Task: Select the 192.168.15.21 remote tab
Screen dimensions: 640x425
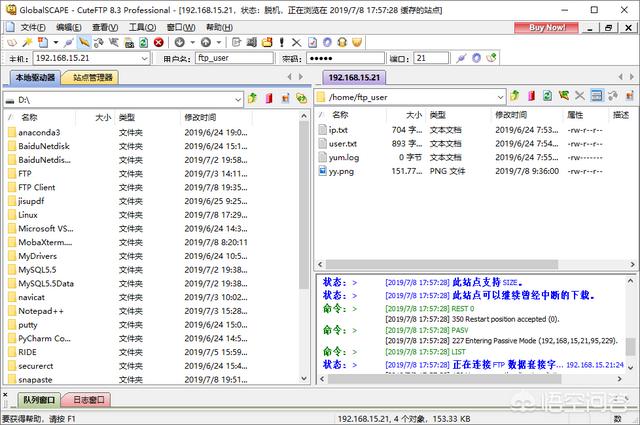Action: [354, 77]
